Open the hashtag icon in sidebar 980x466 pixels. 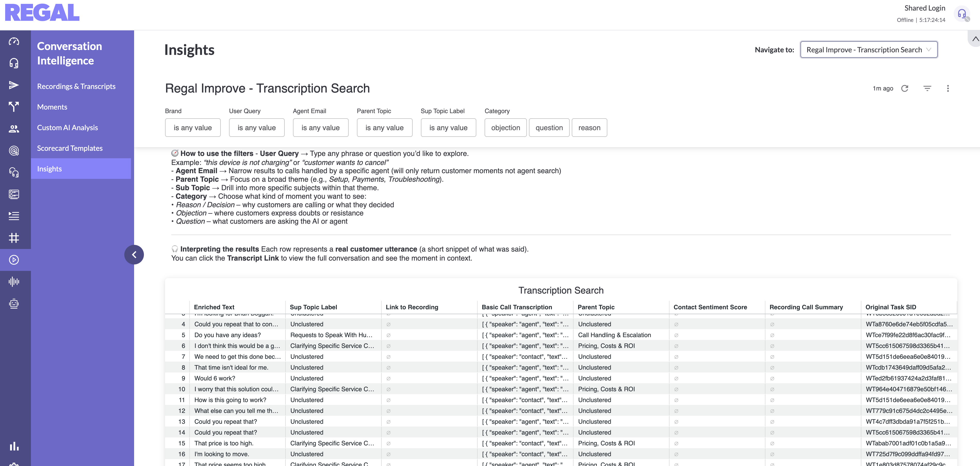coord(14,238)
